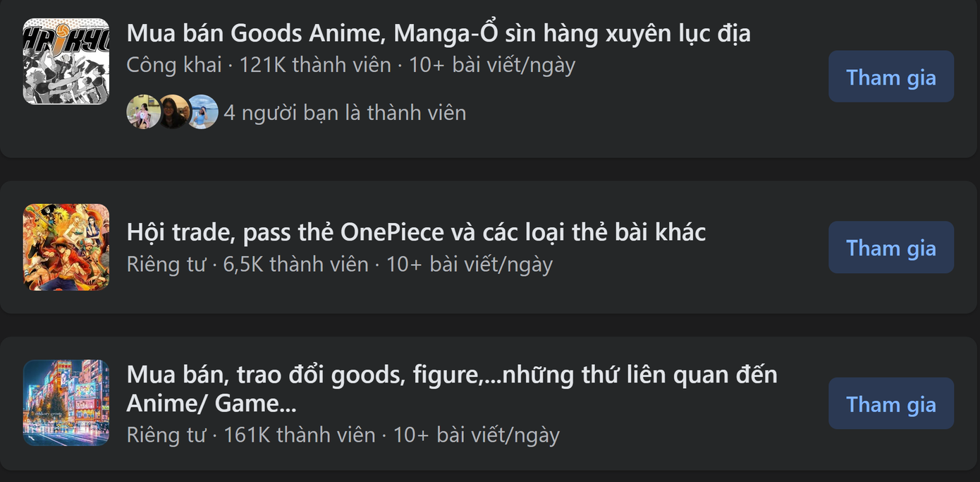Screen dimensions: 980x482
Task: Open group "Mua bán Goods Anime, Manga-Ổ sìn hàng"
Action: coord(439,32)
